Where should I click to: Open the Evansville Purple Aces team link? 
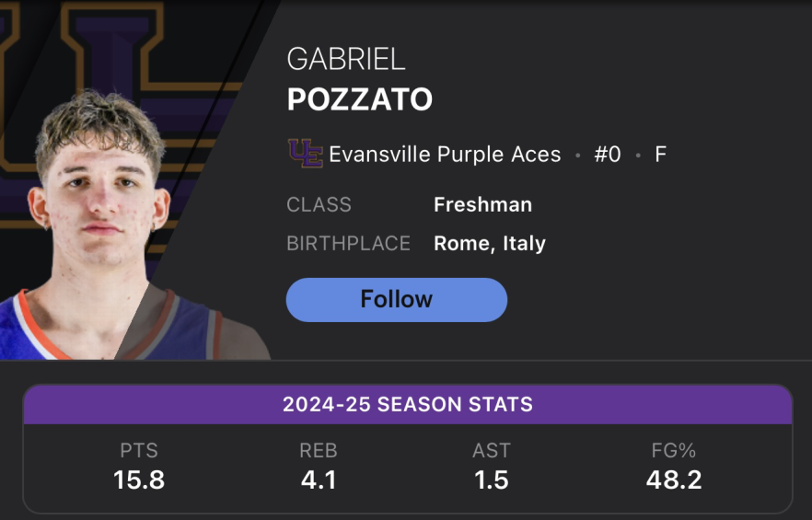(445, 155)
